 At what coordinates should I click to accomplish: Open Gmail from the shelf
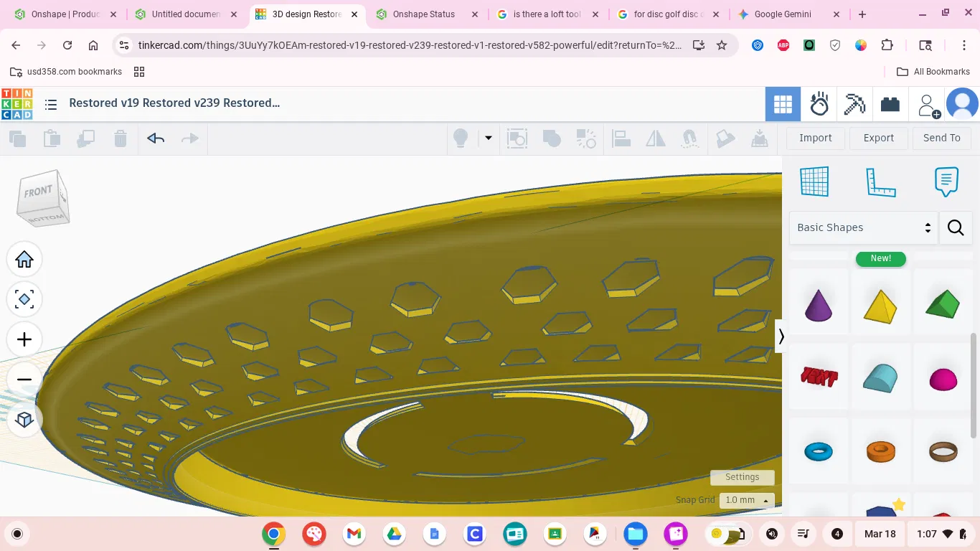tap(354, 534)
